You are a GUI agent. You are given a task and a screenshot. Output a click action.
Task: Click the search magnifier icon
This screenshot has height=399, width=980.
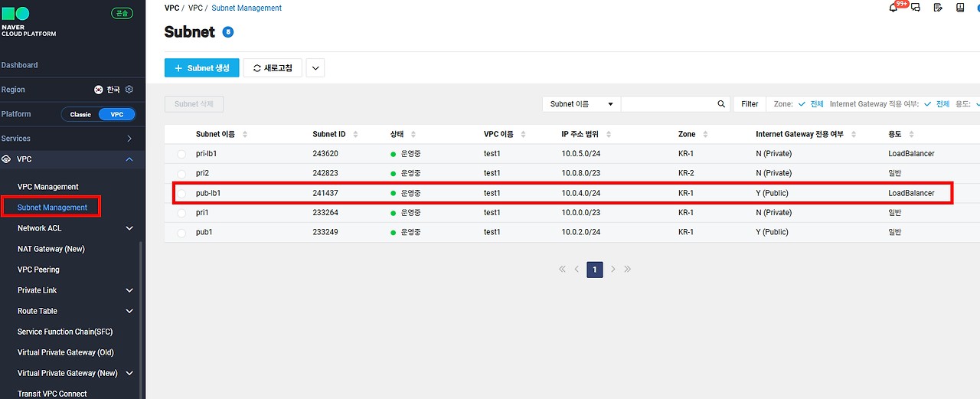(x=721, y=104)
